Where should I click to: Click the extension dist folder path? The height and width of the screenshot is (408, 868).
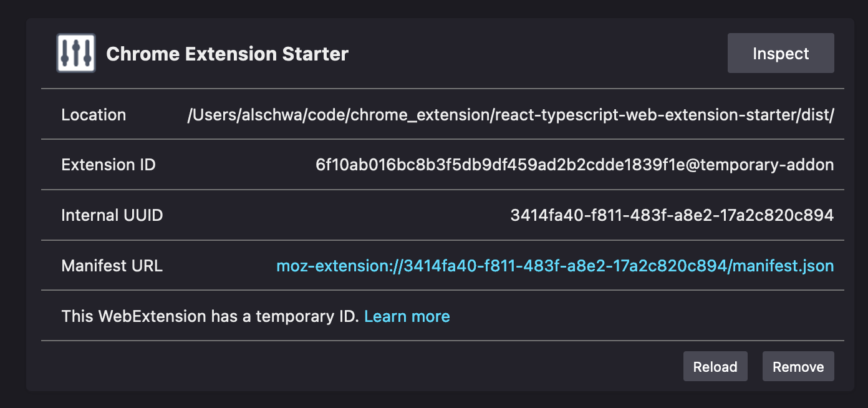point(510,115)
